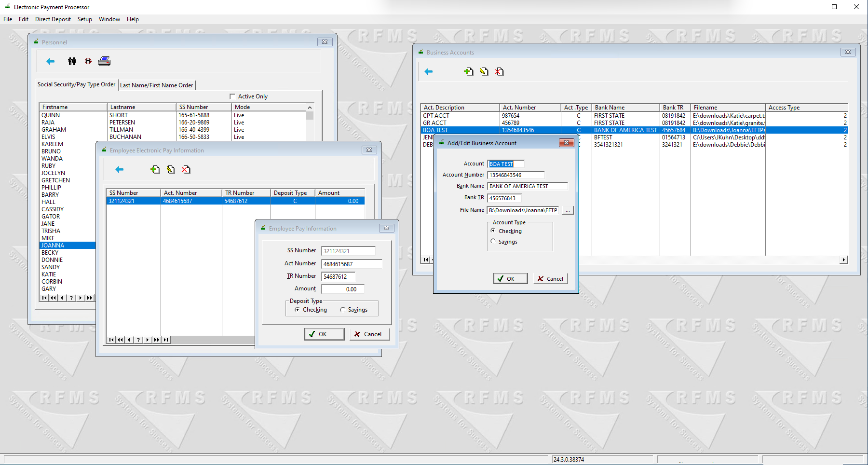This screenshot has width=868, height=465.
Task: Click the Amount input field in Employee Pay Information
Action: [x=342, y=288]
